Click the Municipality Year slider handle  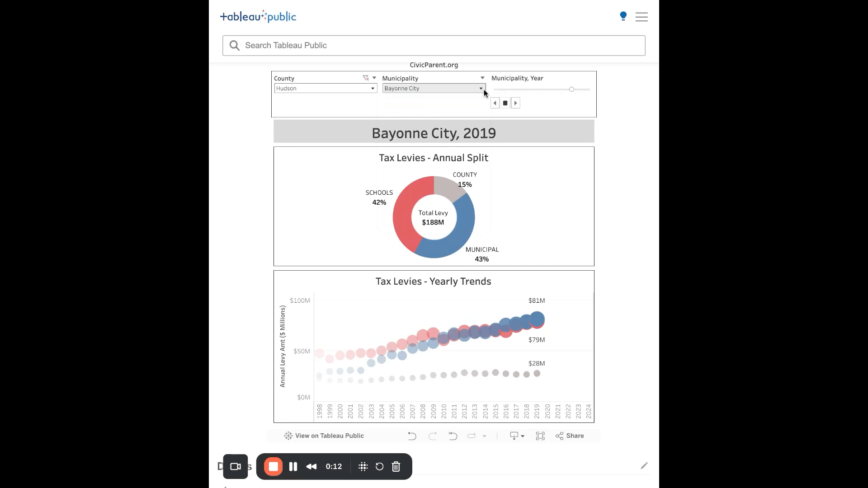pos(571,89)
